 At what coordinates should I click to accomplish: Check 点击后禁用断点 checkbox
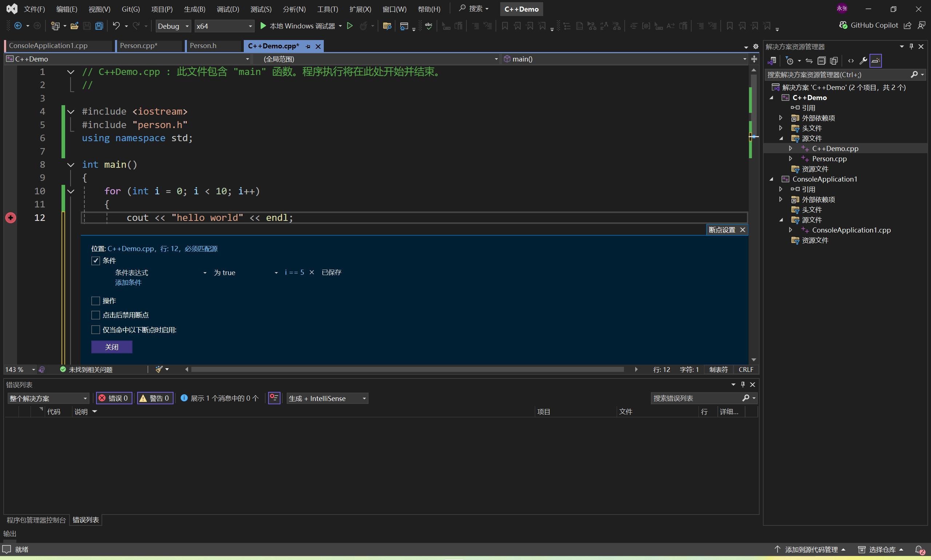coord(95,315)
